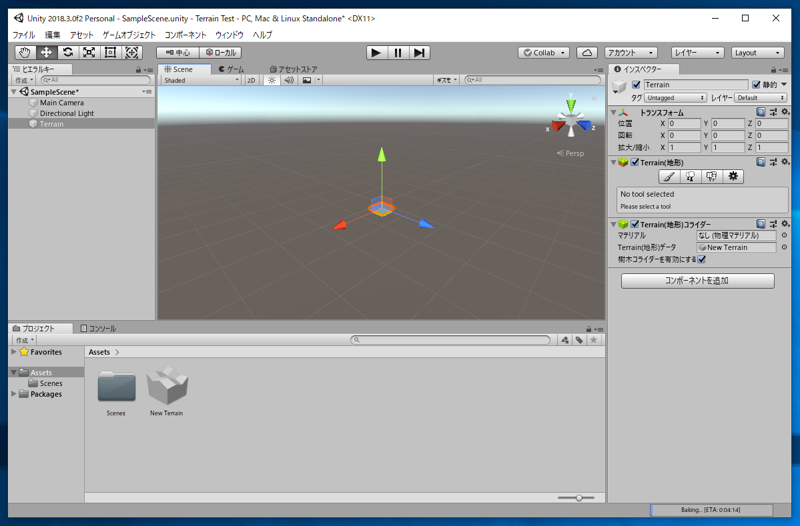Select New Terrain asset thumbnail

[x=167, y=387]
